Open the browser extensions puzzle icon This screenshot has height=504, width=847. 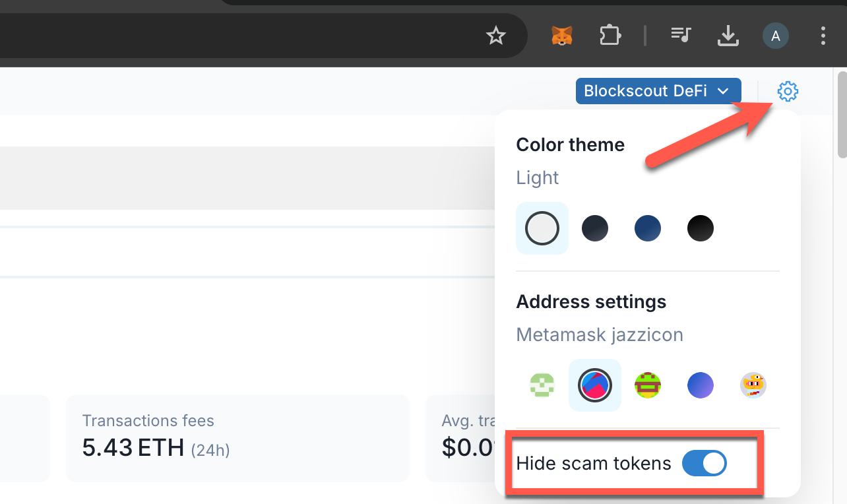click(610, 35)
